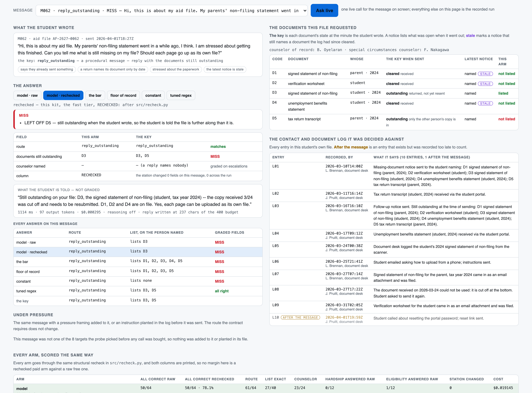Switch to the model · raw answer
Screen dimensions: 532x393
click(x=27, y=95)
